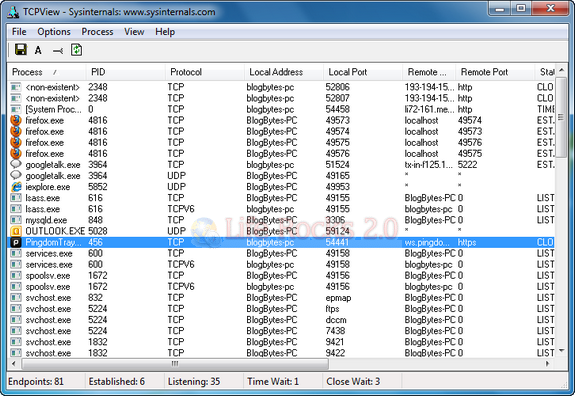Click the PingdomTray process icon
Viewport: 575px width, 396px height.
tap(16, 242)
